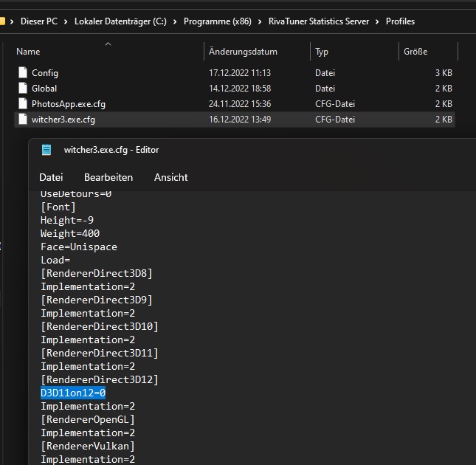Expand chevron before Dieser PC in breadcrumb
476x465 pixels.
(x=12, y=21)
